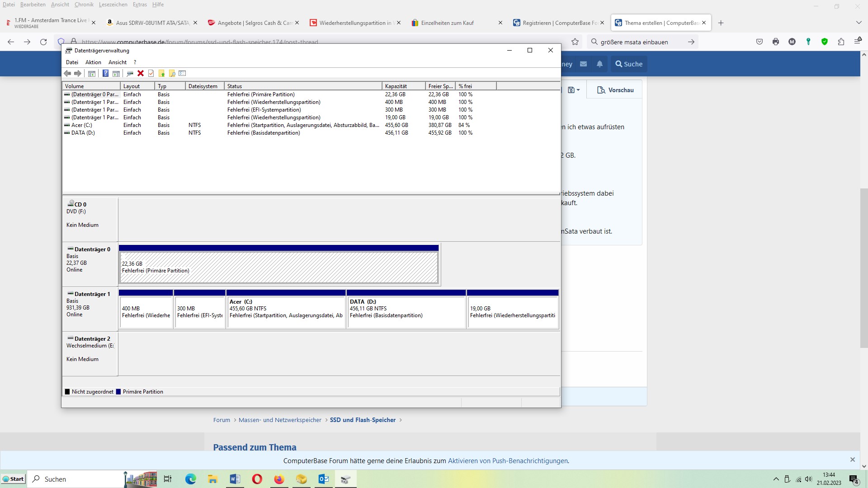Sort list by Dateisystem column header
The height and width of the screenshot is (488, 868).
point(204,86)
